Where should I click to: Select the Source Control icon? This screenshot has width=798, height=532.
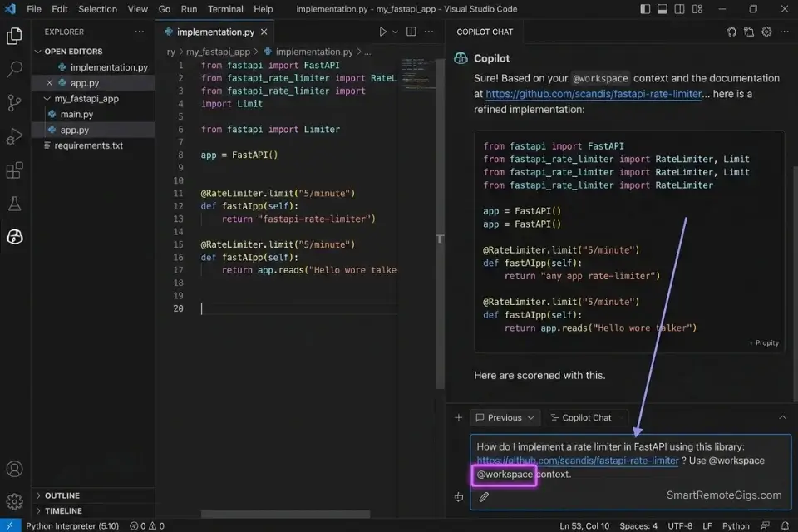[x=14, y=103]
